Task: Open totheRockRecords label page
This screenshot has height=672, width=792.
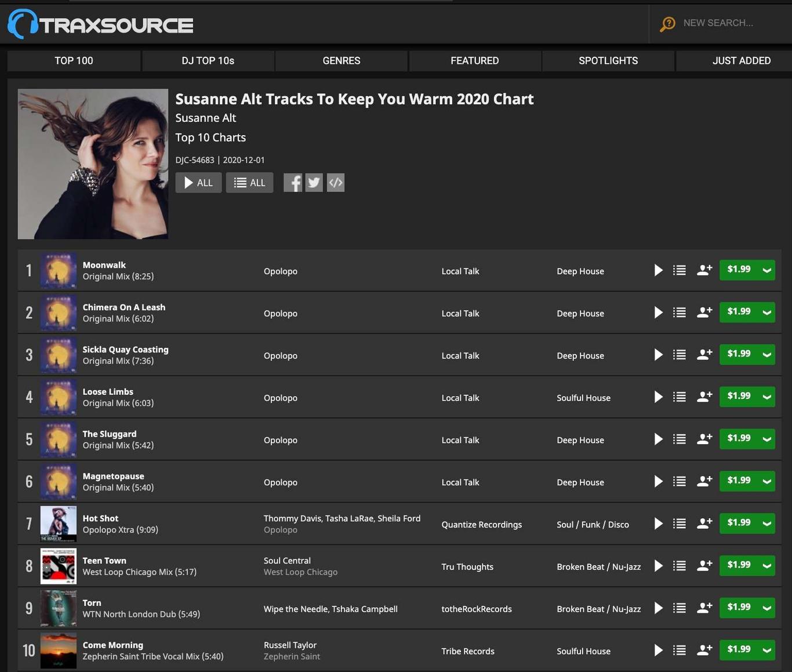Action: point(477,609)
